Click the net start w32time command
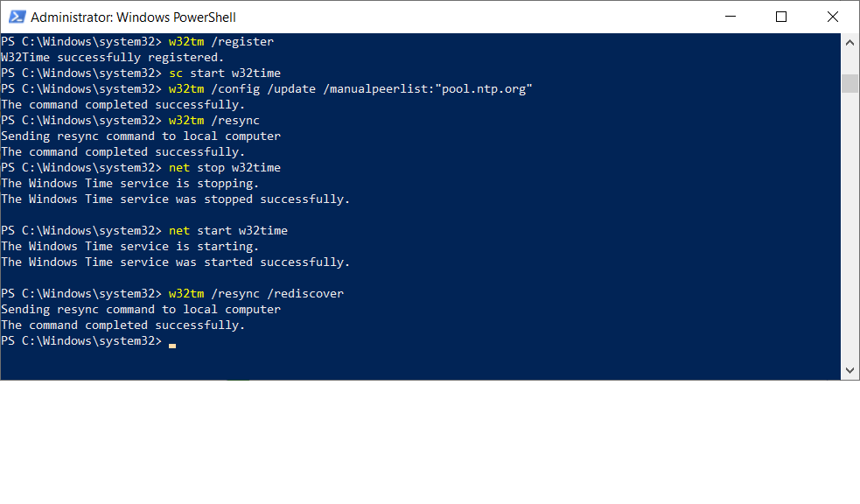Image resolution: width=860 pixels, height=504 pixels. (x=228, y=230)
